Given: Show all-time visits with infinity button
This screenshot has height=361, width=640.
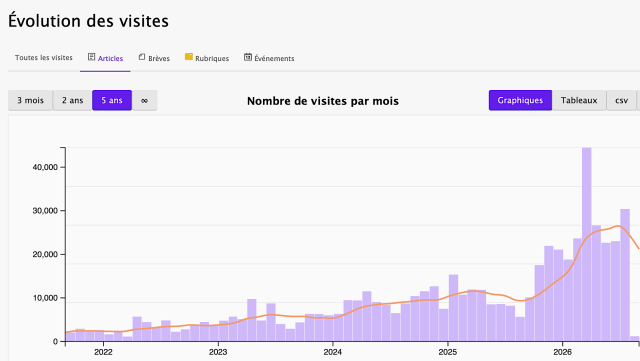Looking at the screenshot, I should pyautogui.click(x=144, y=100).
